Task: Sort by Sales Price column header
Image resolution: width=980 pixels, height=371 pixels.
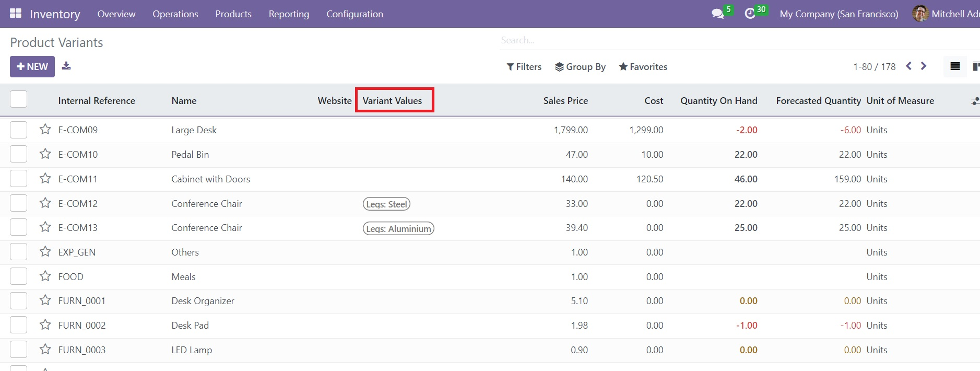Action: pos(565,101)
